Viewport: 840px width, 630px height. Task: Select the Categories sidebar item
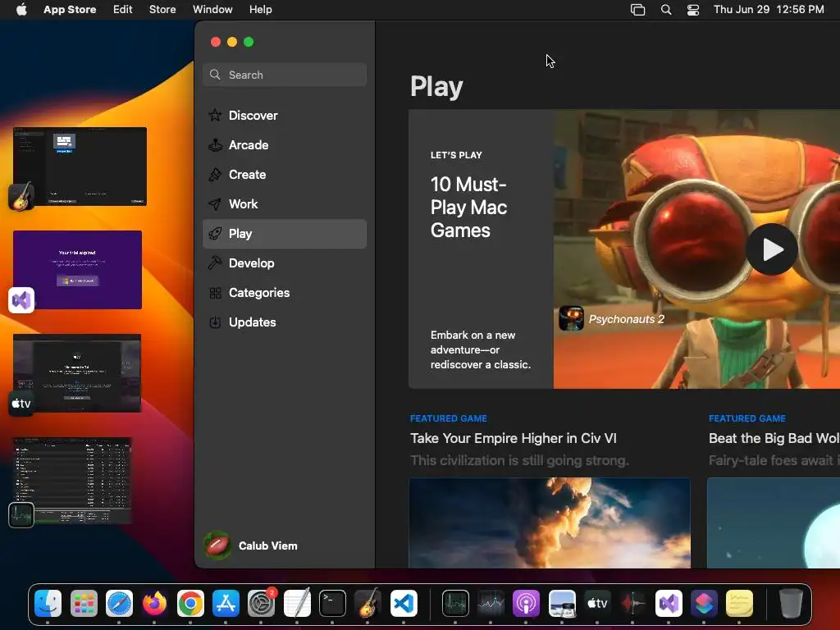point(285,293)
